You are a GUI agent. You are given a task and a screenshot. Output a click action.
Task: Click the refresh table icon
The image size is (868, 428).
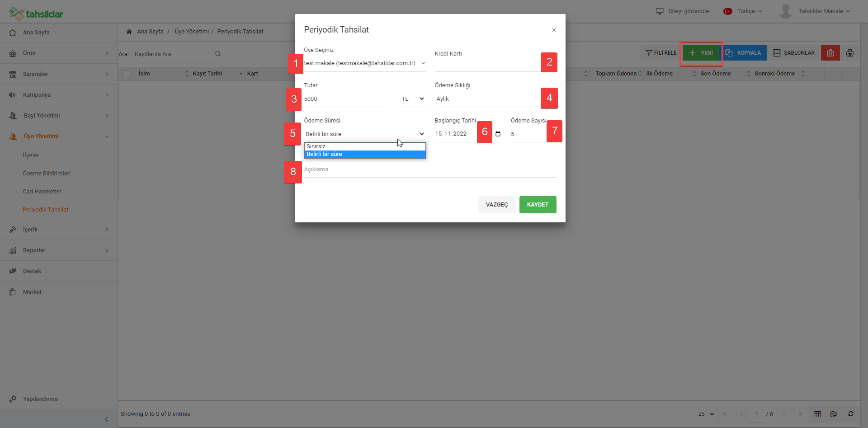point(851,414)
